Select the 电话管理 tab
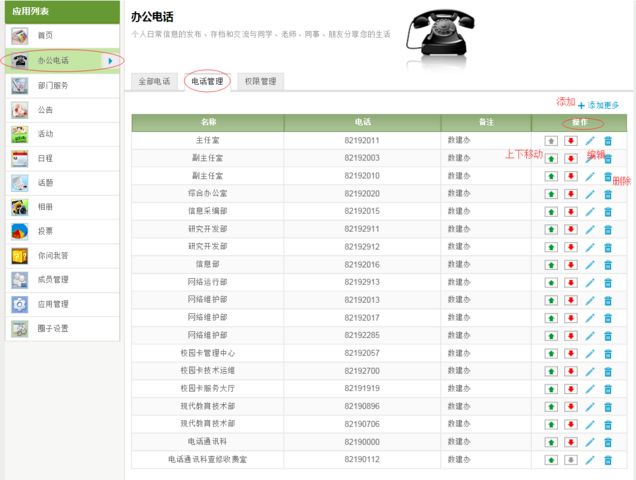Image resolution: width=636 pixels, height=480 pixels. click(x=207, y=81)
